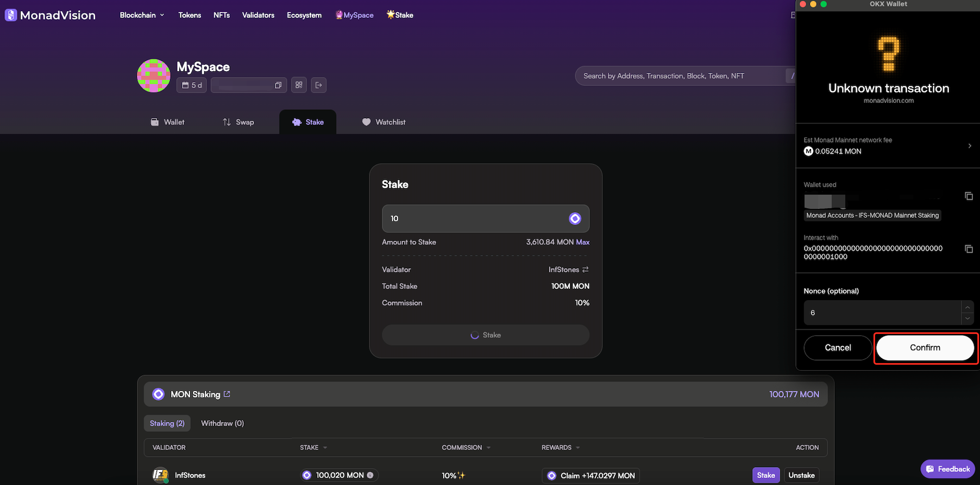
Task: Click the VALIDATOR column header
Action: (x=169, y=447)
